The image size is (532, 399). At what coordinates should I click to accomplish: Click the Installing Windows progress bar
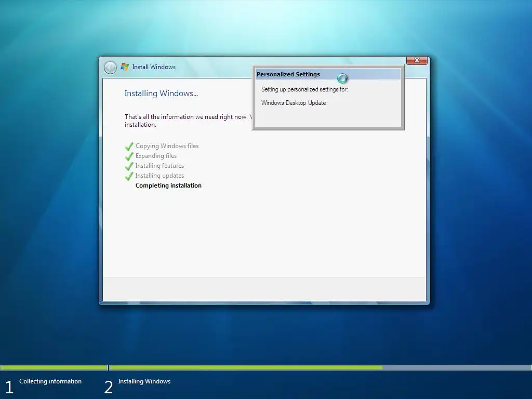320,367
